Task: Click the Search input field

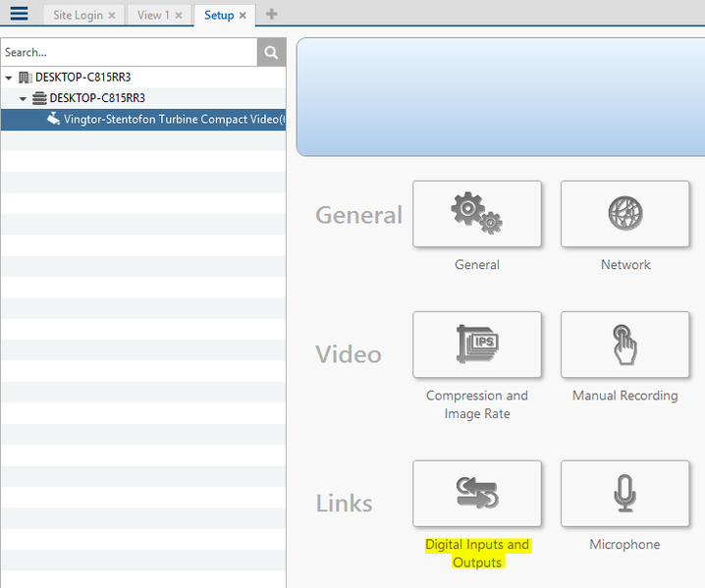Action: [128, 52]
